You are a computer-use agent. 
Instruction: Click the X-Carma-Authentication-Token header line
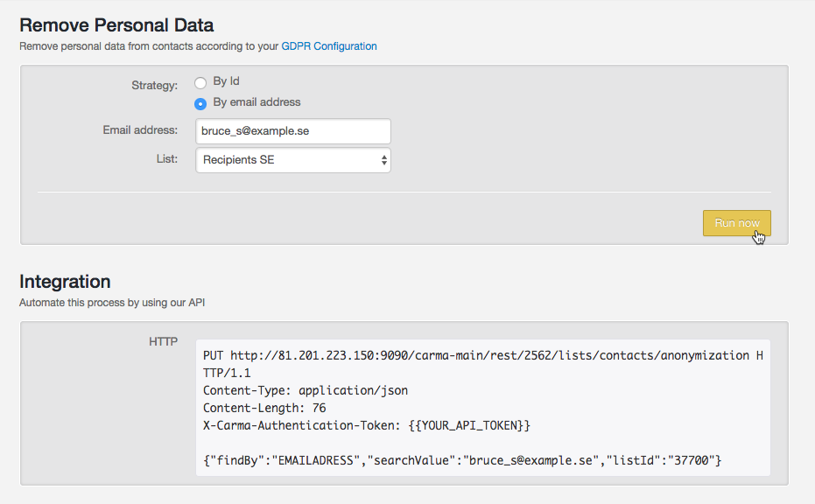tap(367, 425)
